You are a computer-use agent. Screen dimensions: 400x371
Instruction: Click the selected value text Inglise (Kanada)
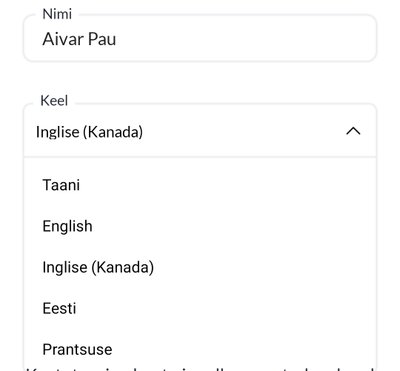(x=89, y=132)
